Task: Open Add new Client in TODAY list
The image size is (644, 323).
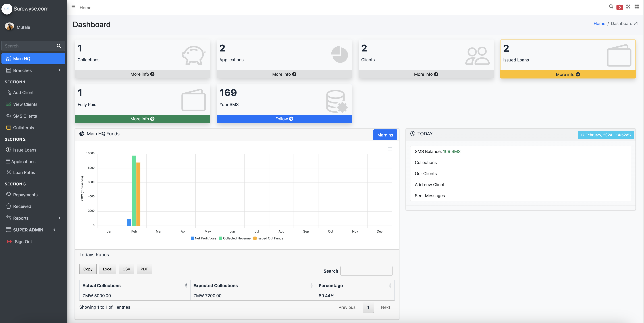Action: coord(520,185)
